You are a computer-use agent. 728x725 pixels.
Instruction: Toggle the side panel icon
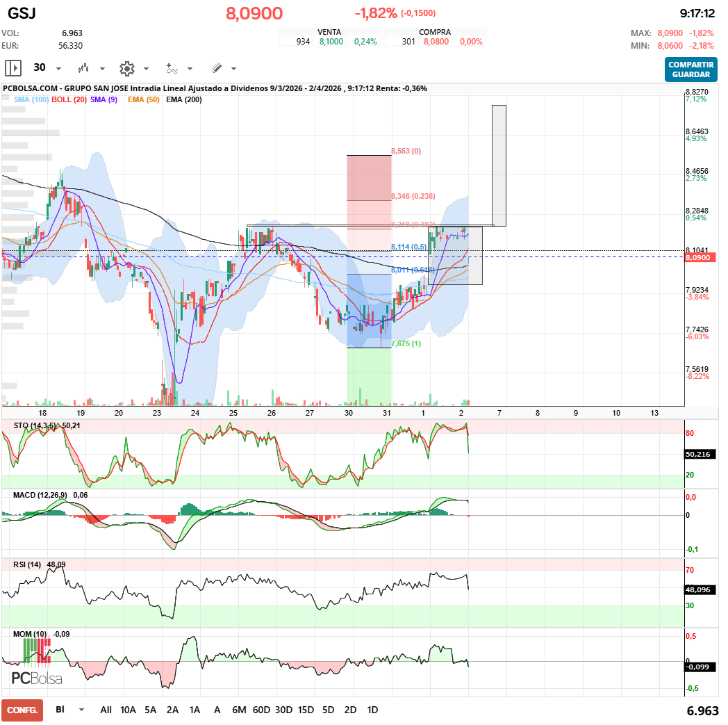click(13, 68)
